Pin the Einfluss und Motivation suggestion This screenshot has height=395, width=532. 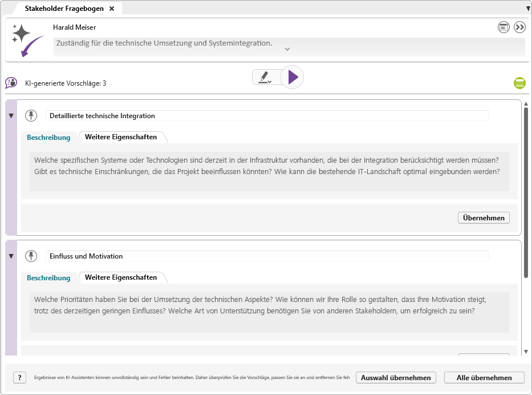31,256
